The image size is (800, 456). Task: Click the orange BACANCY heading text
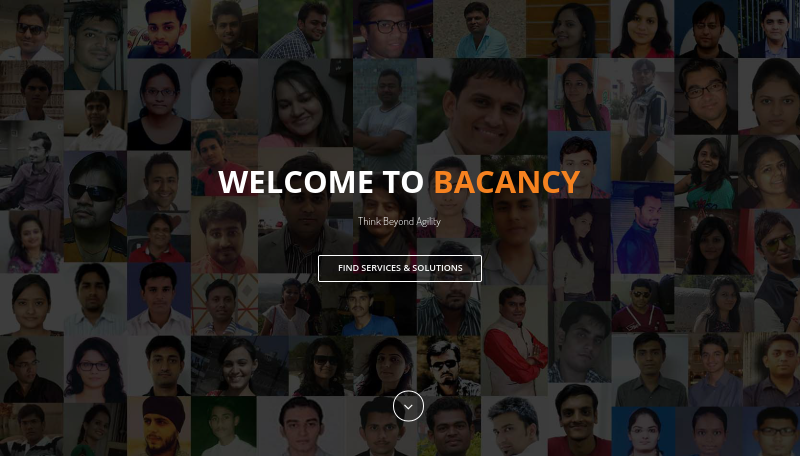click(507, 182)
